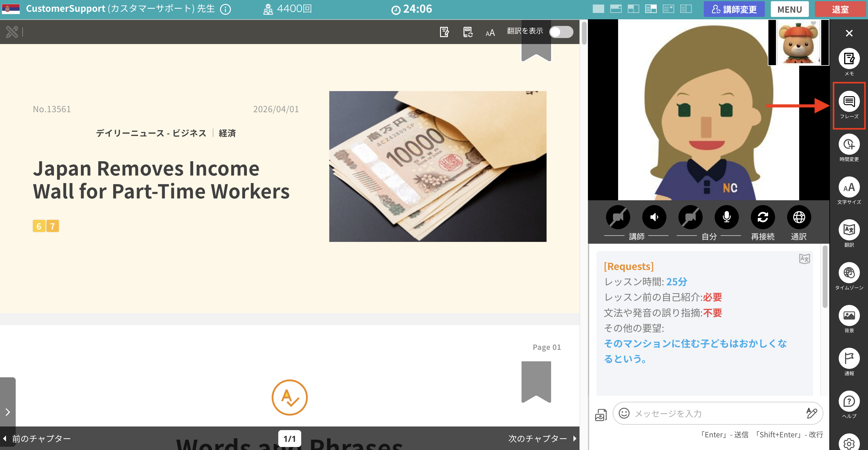
Task: Open the フレーズ (phrases) sidebar icon
Action: (x=848, y=102)
